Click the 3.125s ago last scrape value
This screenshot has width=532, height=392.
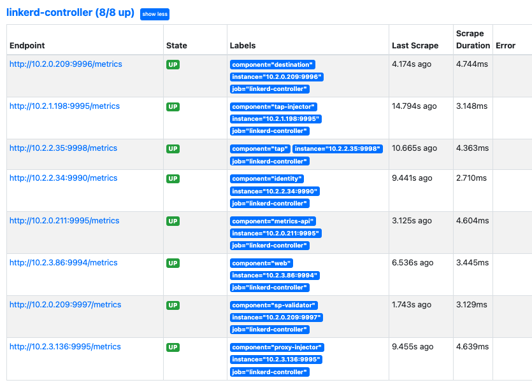(x=412, y=221)
